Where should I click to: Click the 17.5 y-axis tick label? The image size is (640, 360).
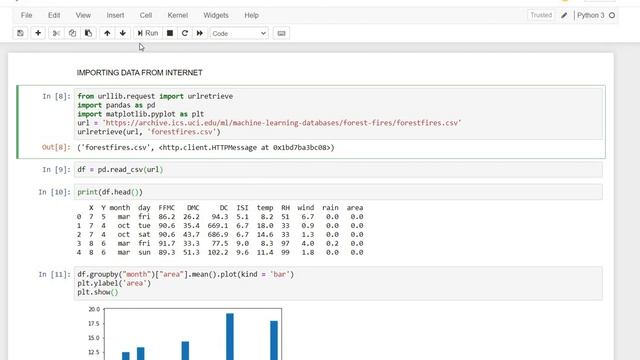click(94, 324)
